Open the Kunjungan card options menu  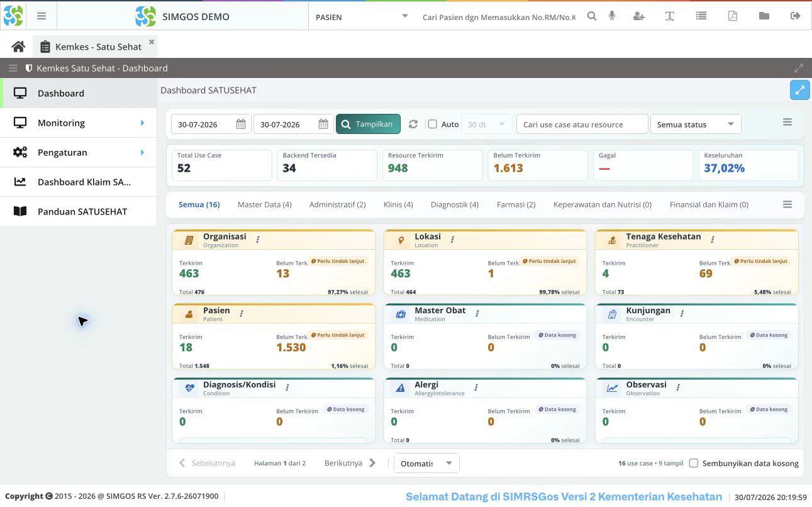click(x=682, y=313)
